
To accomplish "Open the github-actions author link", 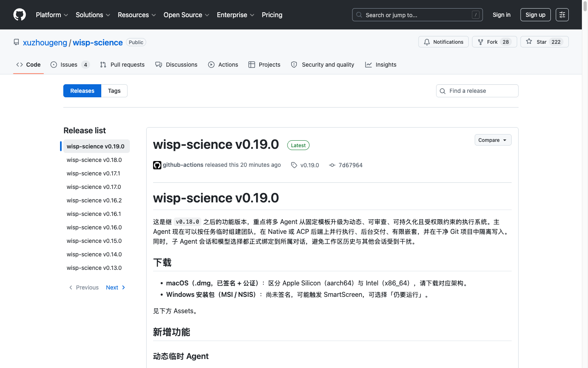I will click(183, 165).
